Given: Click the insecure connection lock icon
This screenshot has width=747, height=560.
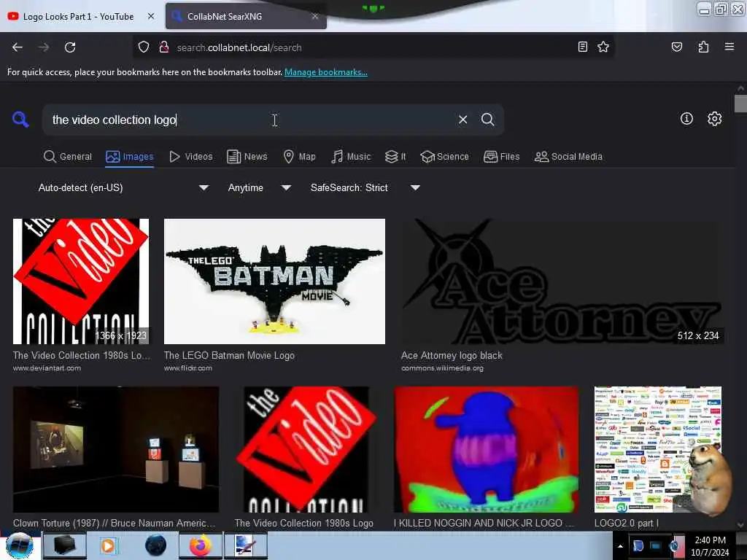Looking at the screenshot, I should [164, 47].
